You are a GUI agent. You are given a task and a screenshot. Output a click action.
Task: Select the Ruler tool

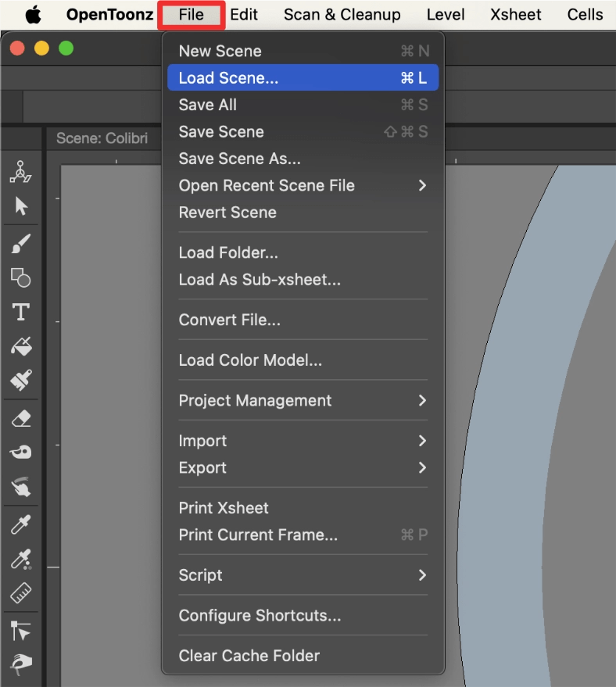coord(20,592)
